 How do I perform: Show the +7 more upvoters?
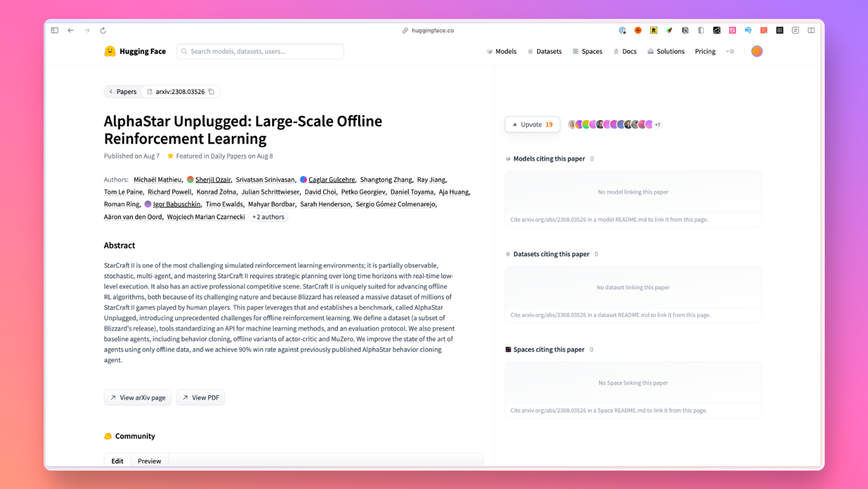coord(658,125)
